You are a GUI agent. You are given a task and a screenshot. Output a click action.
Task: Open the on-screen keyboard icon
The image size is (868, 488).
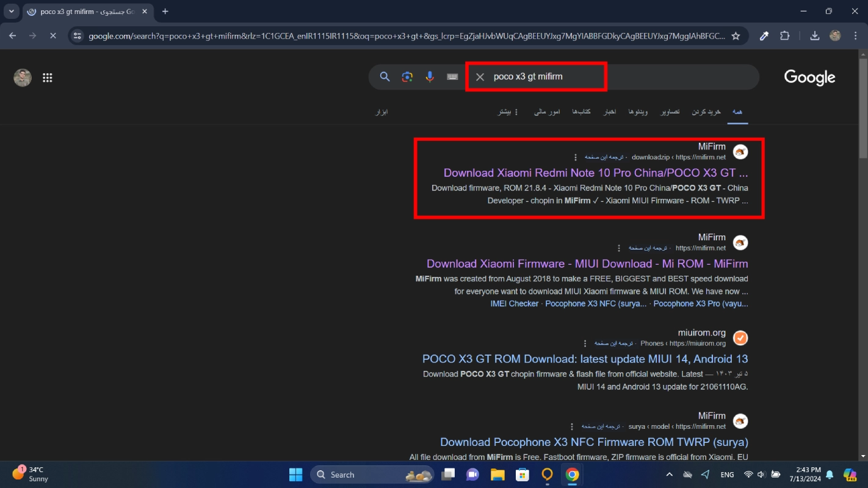(452, 77)
